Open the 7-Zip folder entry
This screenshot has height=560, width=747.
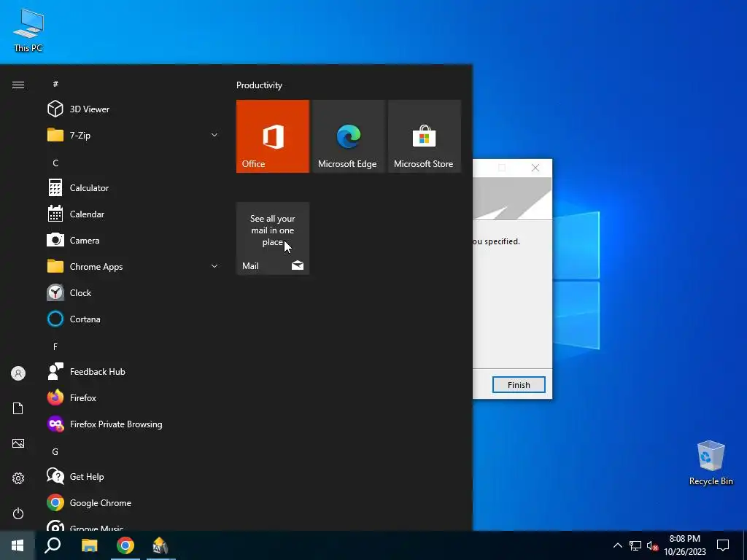point(133,135)
